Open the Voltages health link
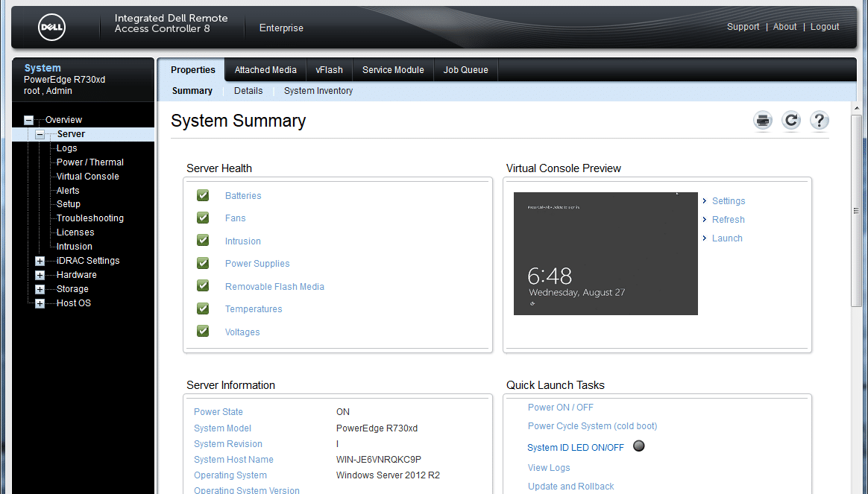 click(242, 332)
